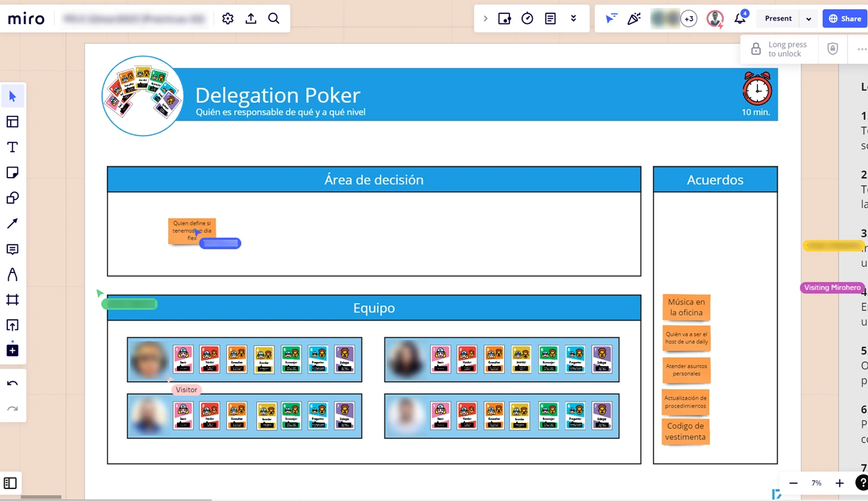Select the sticky note tool
Screen dimensions: 868x501
[x=12, y=172]
